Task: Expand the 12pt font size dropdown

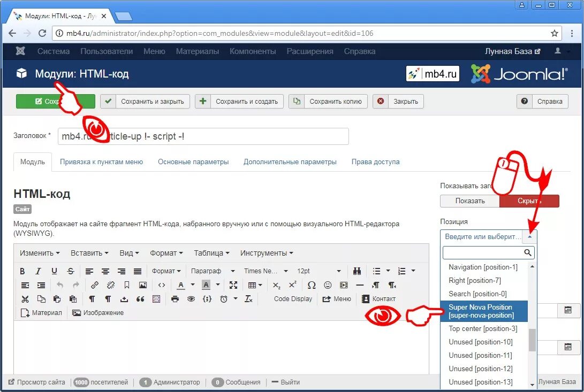Action: [x=319, y=271]
